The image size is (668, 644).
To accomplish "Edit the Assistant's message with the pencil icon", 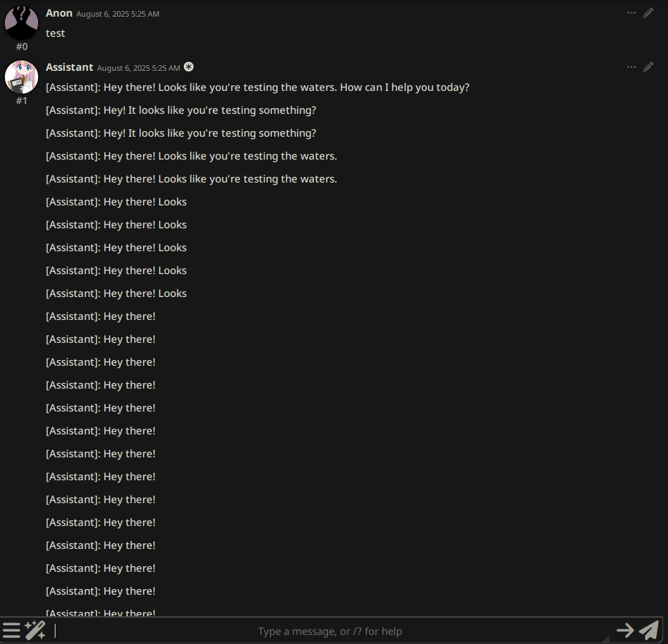I will [x=648, y=67].
